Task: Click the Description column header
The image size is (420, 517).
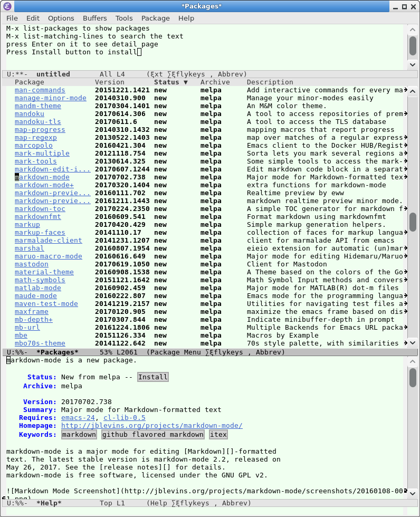Action: coord(270,82)
